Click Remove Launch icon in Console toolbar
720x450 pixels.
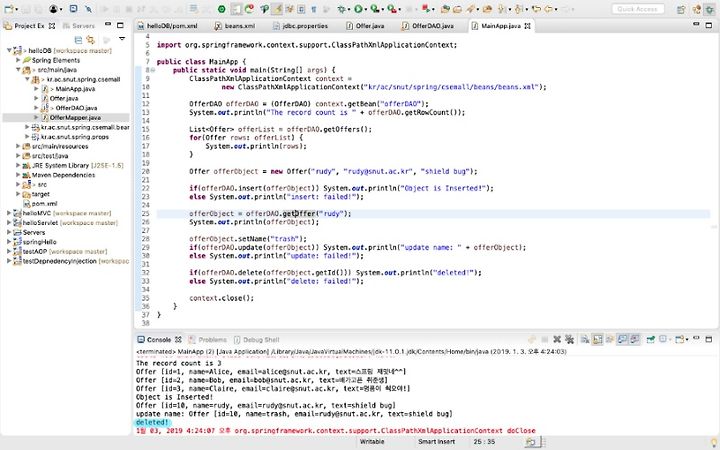[557, 339]
